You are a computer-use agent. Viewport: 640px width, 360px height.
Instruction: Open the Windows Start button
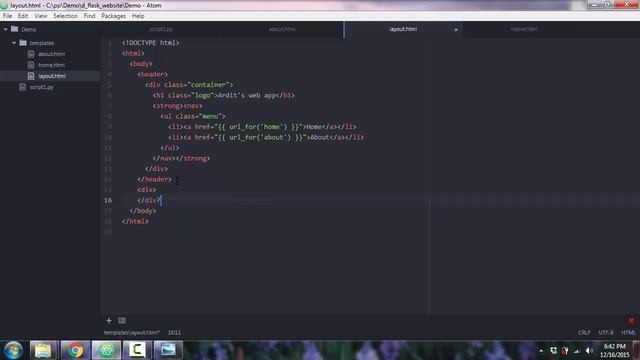click(13, 350)
